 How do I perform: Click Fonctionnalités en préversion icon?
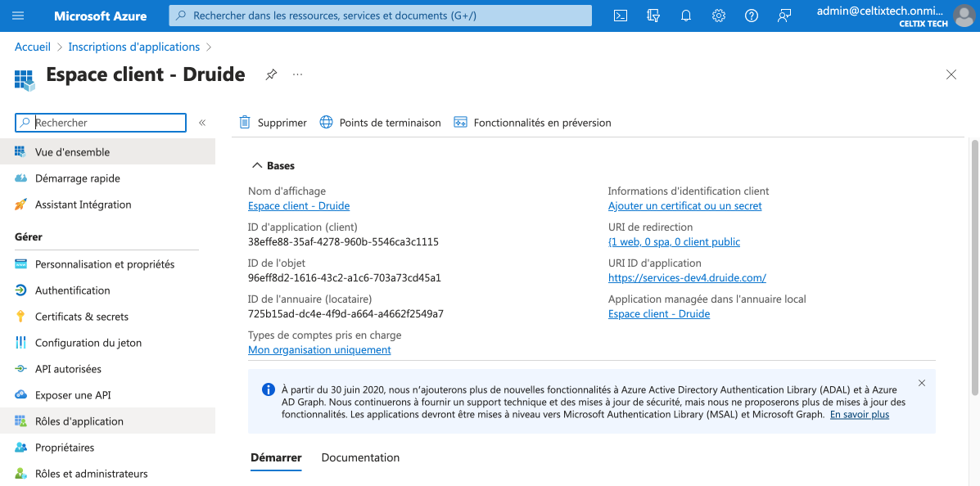click(x=461, y=123)
